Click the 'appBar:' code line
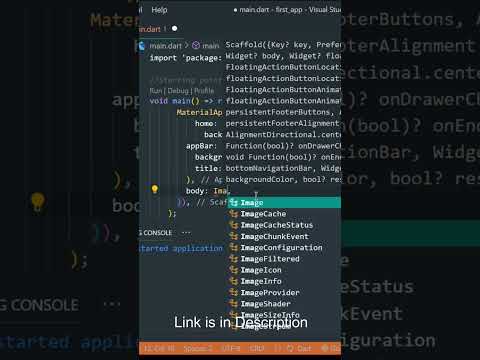The height and width of the screenshot is (360, 480). (x=202, y=146)
